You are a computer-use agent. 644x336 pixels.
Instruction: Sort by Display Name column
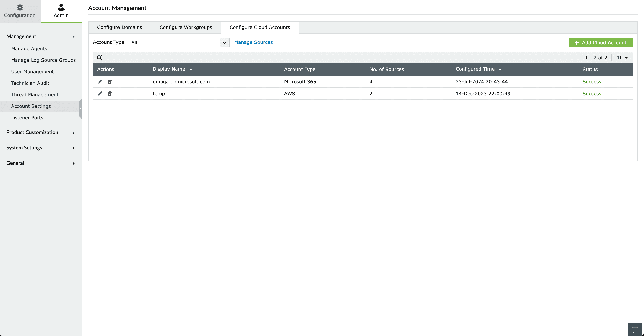[x=169, y=69]
